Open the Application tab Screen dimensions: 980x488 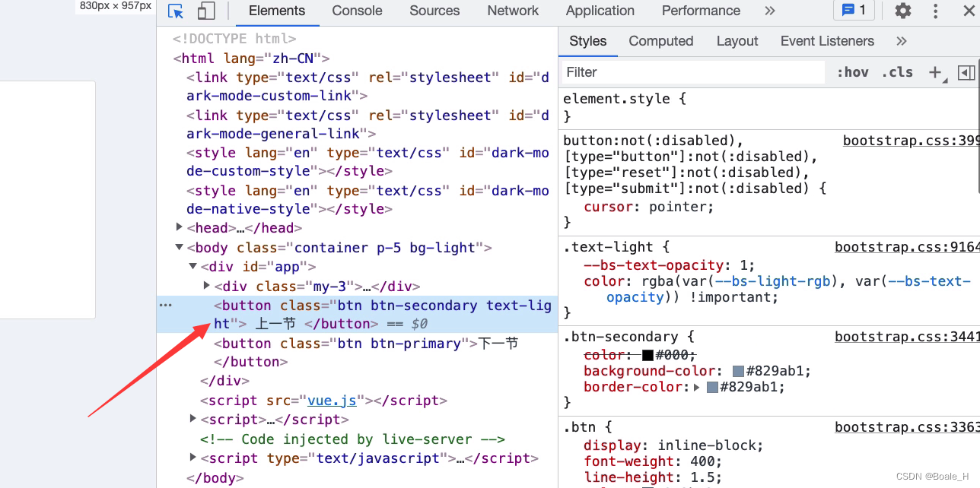pyautogui.click(x=600, y=11)
